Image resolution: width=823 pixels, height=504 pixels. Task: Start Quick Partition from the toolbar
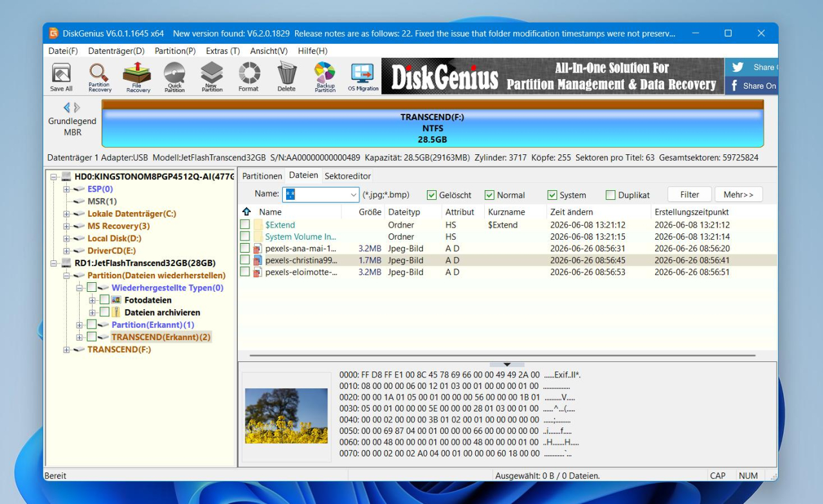click(x=174, y=77)
